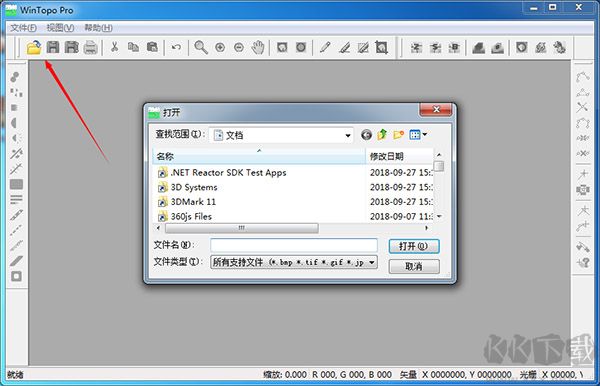Click the Copy toolbar icon
This screenshot has height=386, width=600.
pyautogui.click(x=133, y=47)
